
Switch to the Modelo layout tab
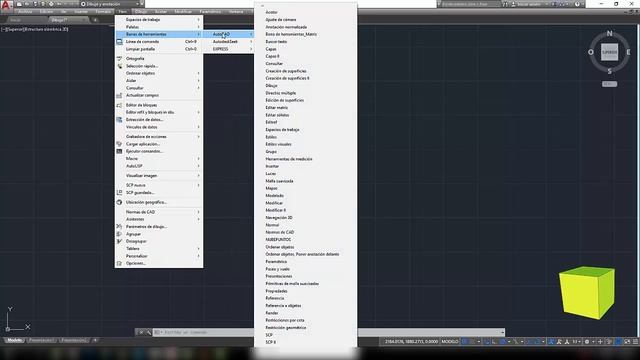[x=15, y=340]
